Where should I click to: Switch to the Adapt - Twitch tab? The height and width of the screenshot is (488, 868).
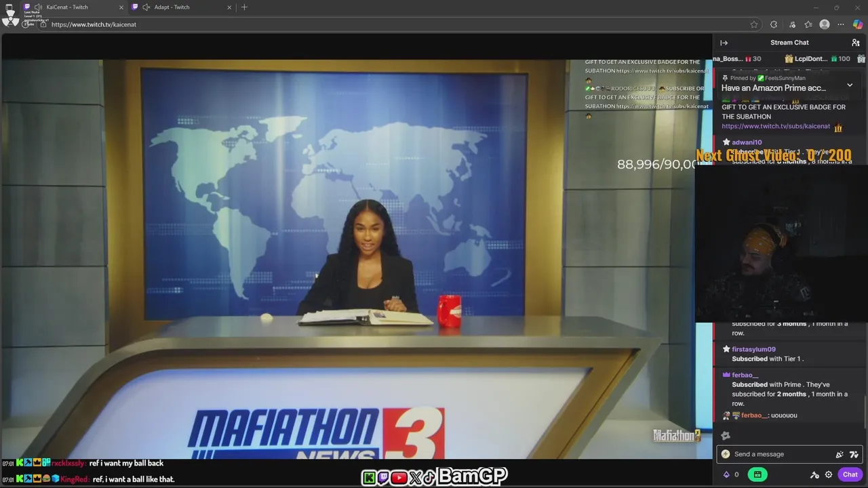pos(182,7)
